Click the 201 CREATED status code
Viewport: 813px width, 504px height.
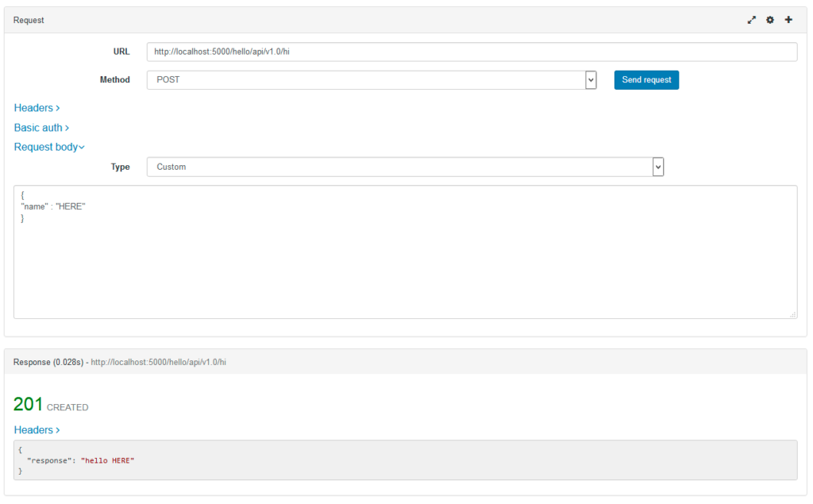click(x=50, y=405)
